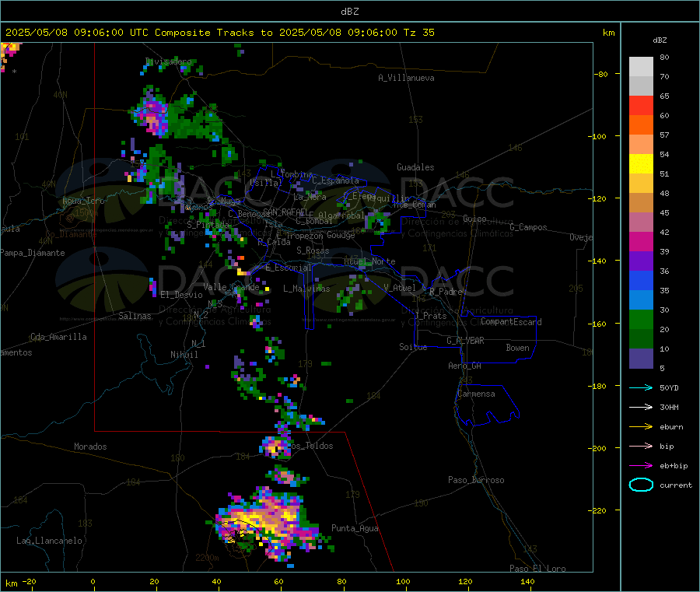This screenshot has height=592, width=700.
Task: Click the -80 km vertical axis tick label
Action: (x=600, y=74)
